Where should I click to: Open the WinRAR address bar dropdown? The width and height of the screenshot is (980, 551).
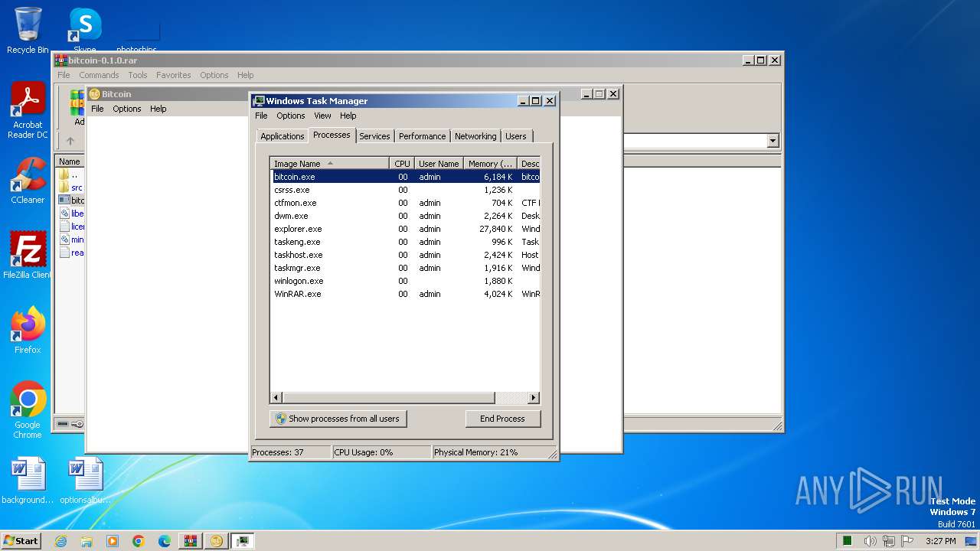tap(773, 141)
